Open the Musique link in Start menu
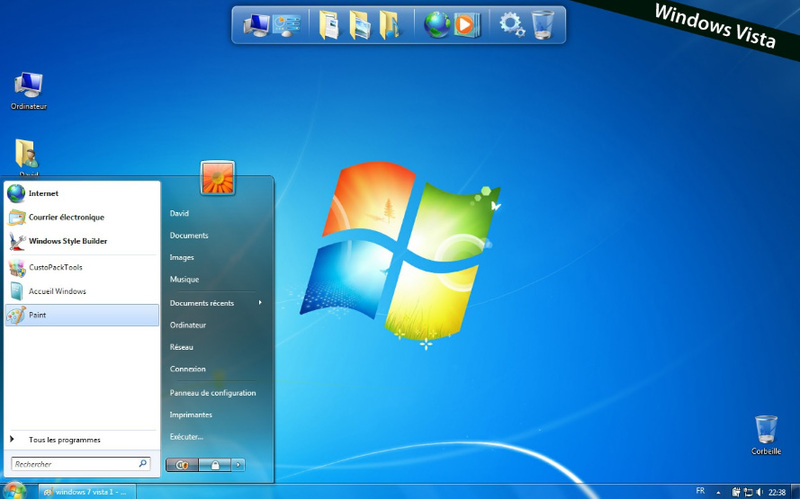The width and height of the screenshot is (800, 499). coord(184,280)
